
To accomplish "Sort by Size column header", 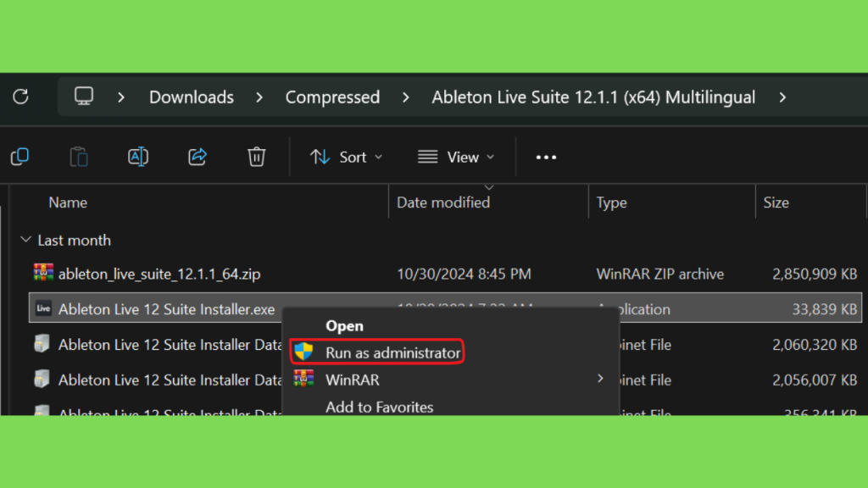I will point(776,202).
